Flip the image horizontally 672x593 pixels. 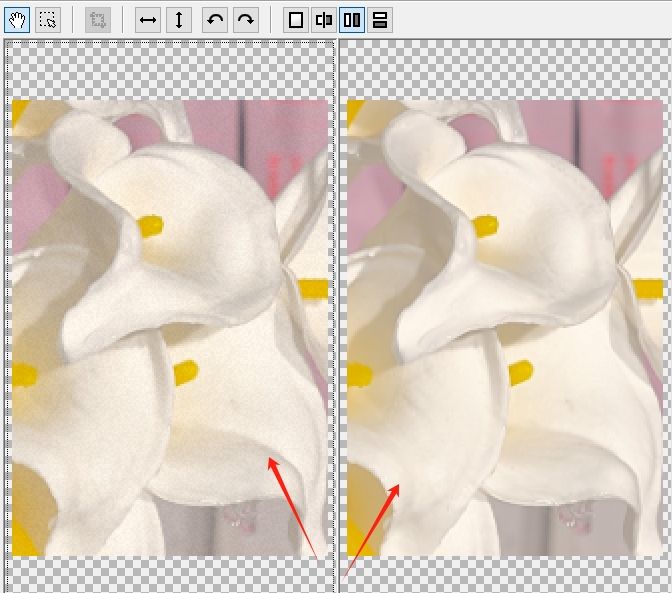click(148, 20)
